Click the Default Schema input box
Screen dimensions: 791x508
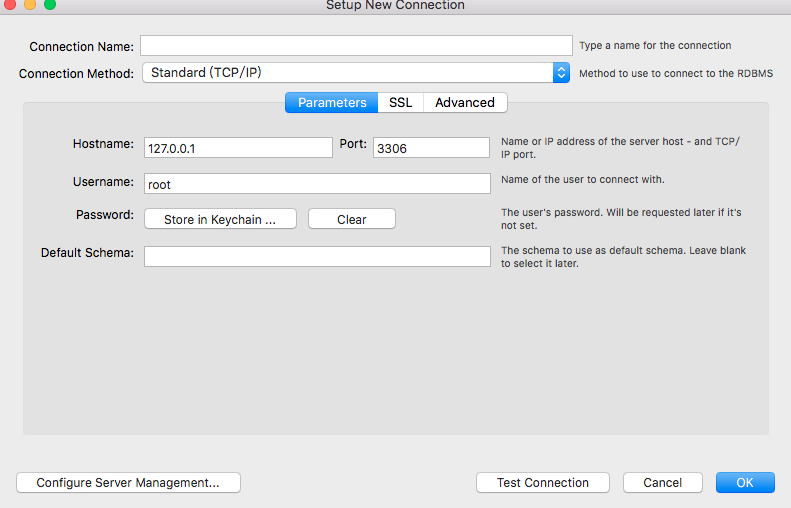[317, 257]
